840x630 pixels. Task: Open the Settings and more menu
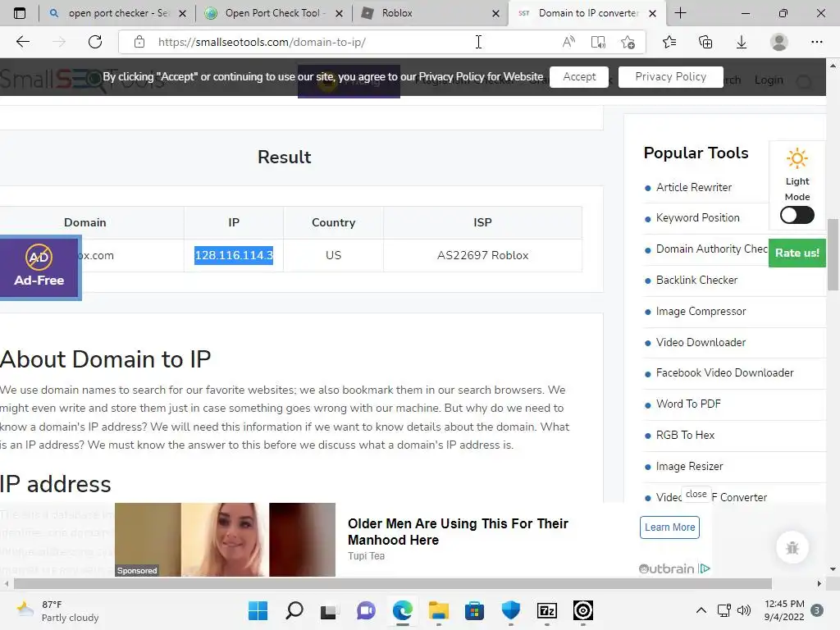(816, 42)
